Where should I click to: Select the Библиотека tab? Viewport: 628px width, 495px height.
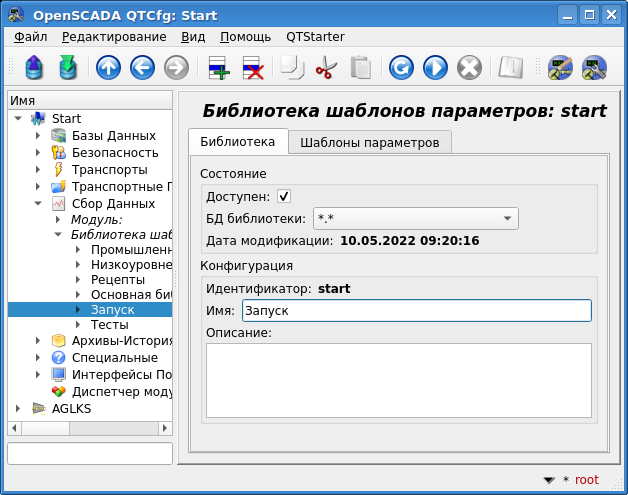coord(238,142)
